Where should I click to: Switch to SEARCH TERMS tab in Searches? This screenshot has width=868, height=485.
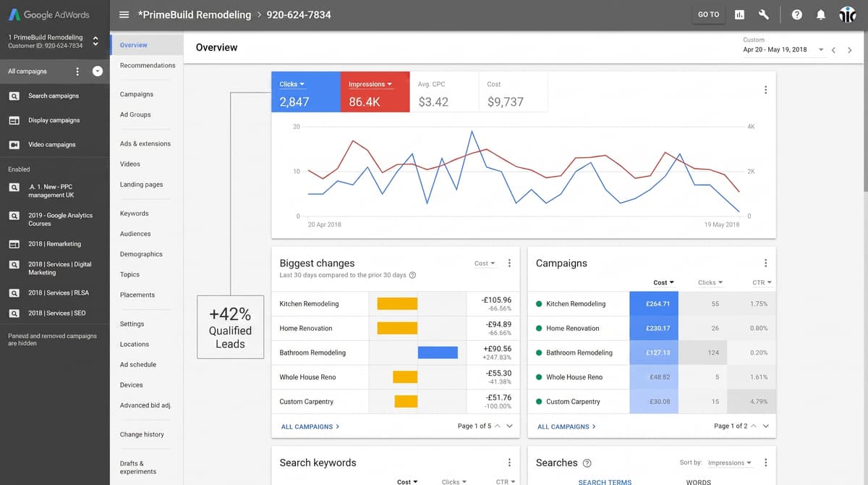605,481
